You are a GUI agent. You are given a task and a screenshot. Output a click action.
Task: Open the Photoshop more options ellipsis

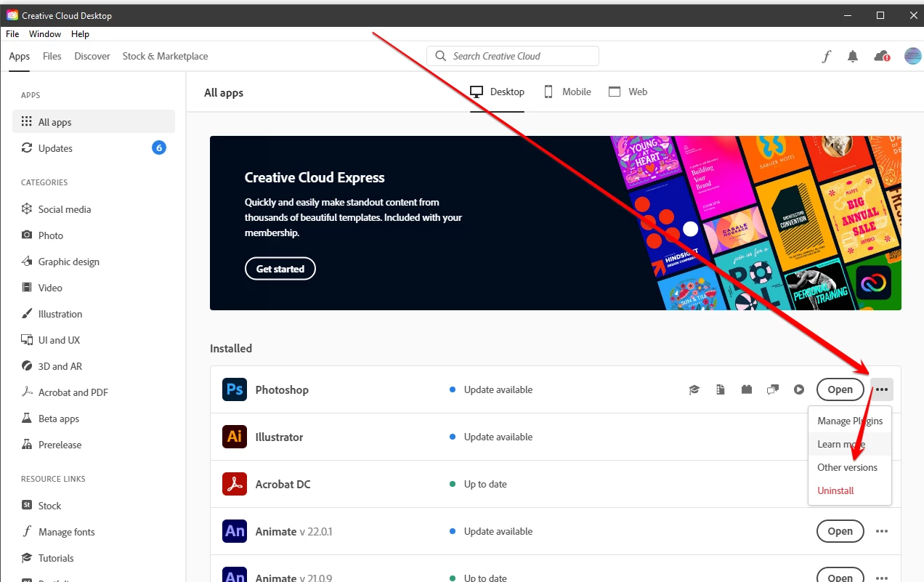pyautogui.click(x=882, y=389)
